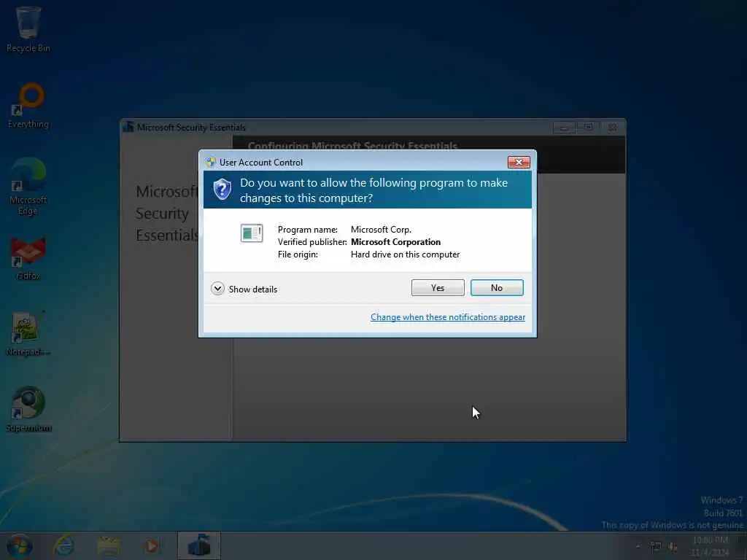
Task: Click No to deny the program
Action: click(496, 287)
